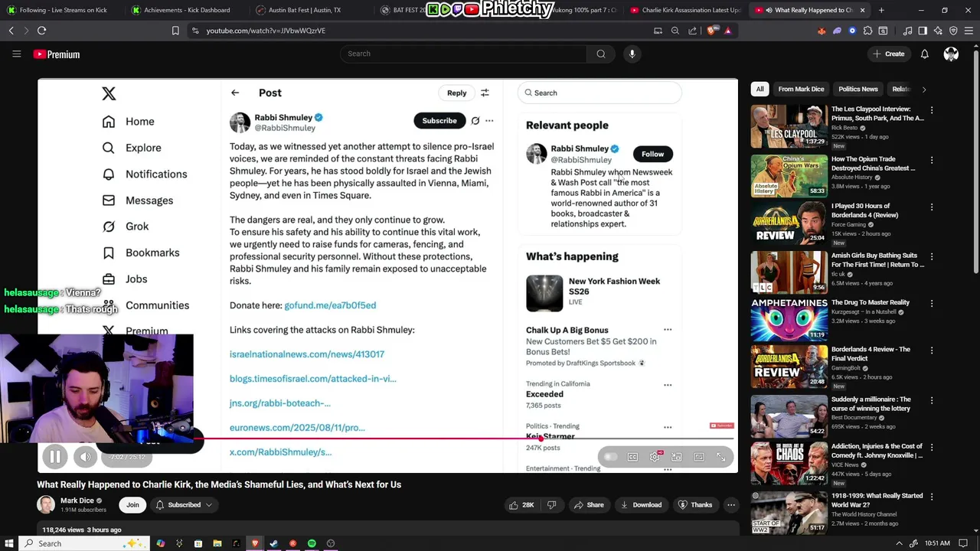Viewport: 980px width, 551px height.
Task: Open the MetaMask fox extension
Action: [x=822, y=31]
